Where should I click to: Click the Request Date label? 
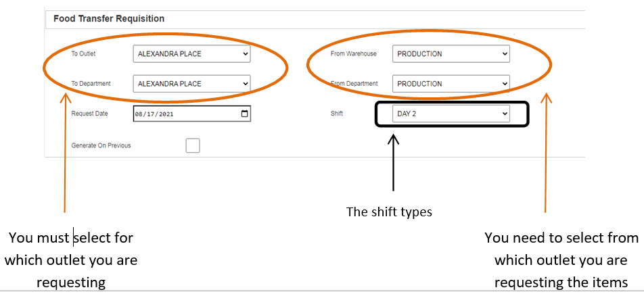point(89,114)
